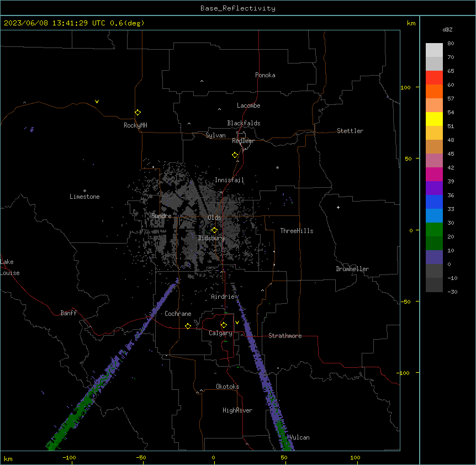476x465 pixels.
Task: Select the RedDeer city label
Action: (x=243, y=141)
